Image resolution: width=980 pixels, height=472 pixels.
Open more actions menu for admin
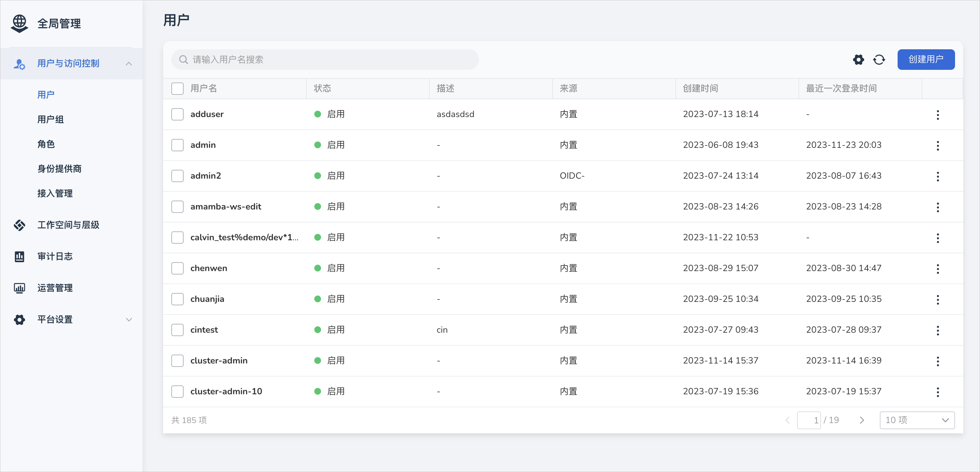click(x=937, y=145)
